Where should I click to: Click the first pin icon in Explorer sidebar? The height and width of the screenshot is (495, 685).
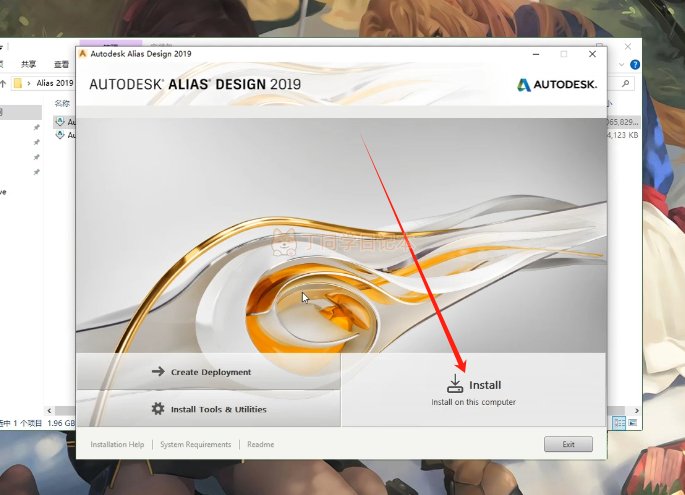(x=37, y=127)
